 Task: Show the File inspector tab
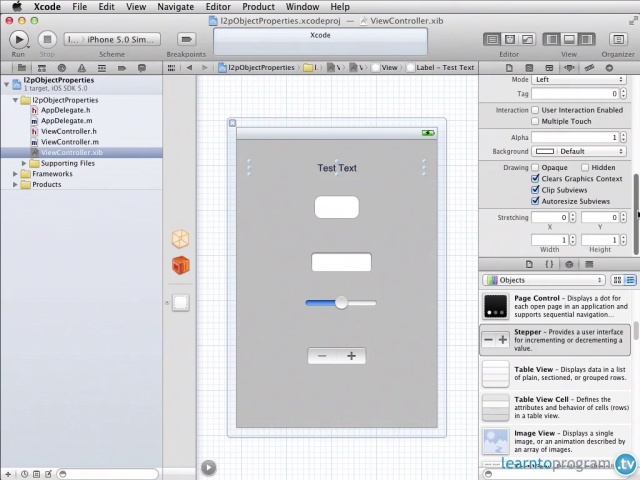(509, 68)
